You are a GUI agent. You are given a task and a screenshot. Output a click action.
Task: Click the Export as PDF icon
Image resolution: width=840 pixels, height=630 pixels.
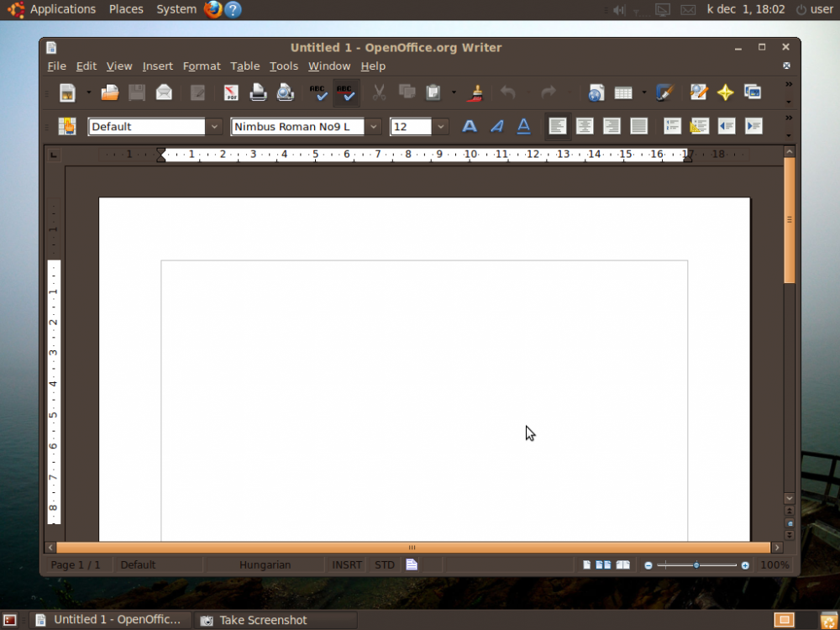[x=231, y=92]
